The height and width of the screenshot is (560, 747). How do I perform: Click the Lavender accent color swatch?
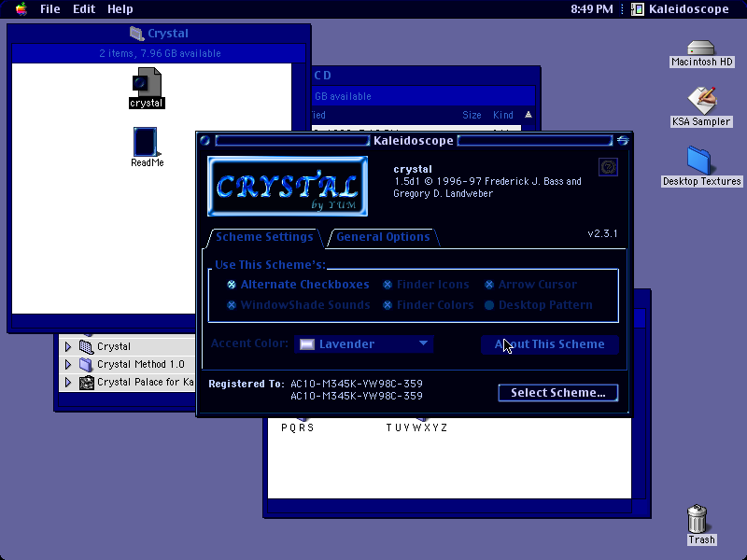click(x=307, y=344)
